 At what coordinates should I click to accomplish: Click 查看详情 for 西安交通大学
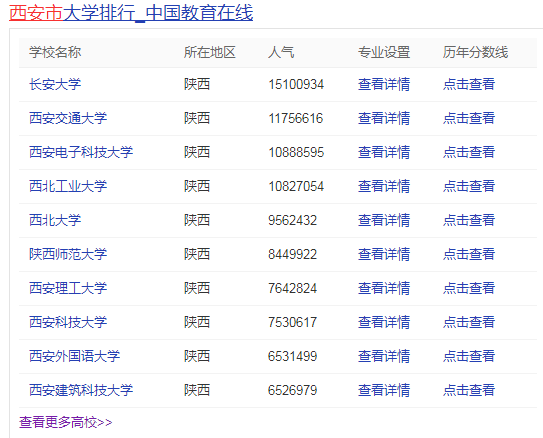[x=384, y=118]
